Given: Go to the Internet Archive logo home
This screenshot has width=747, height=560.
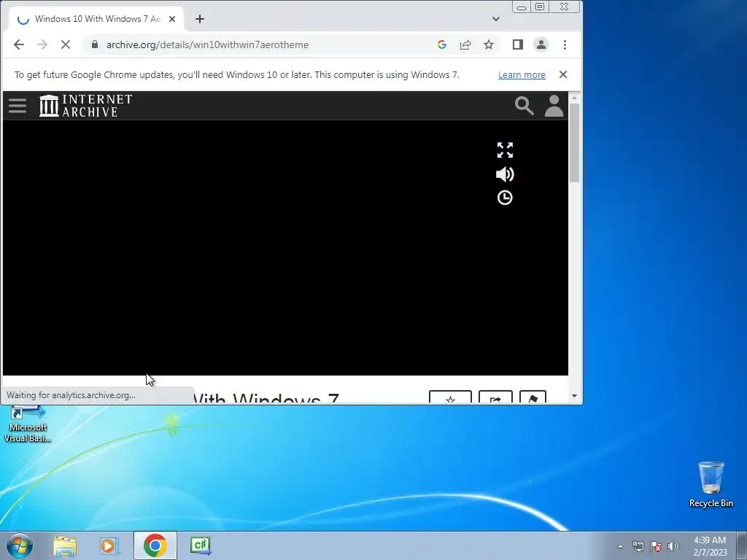Looking at the screenshot, I should [86, 106].
